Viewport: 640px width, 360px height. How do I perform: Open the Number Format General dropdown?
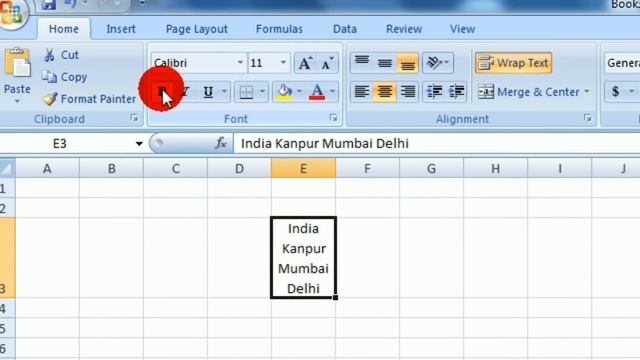coord(622,63)
